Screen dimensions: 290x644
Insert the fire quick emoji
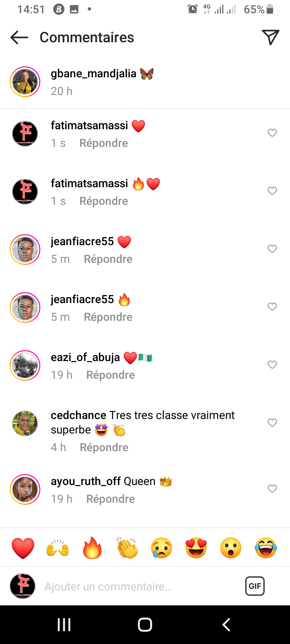coord(92,548)
